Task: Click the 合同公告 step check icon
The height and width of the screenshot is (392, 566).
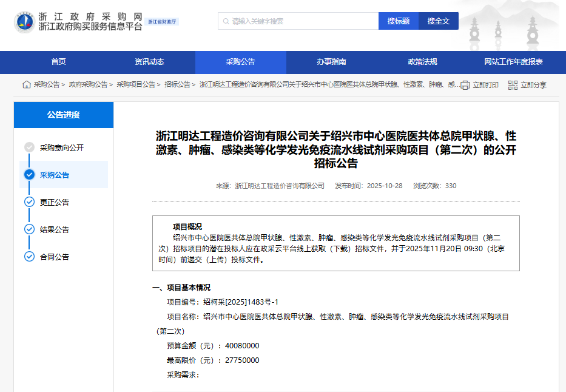Action: point(29,257)
